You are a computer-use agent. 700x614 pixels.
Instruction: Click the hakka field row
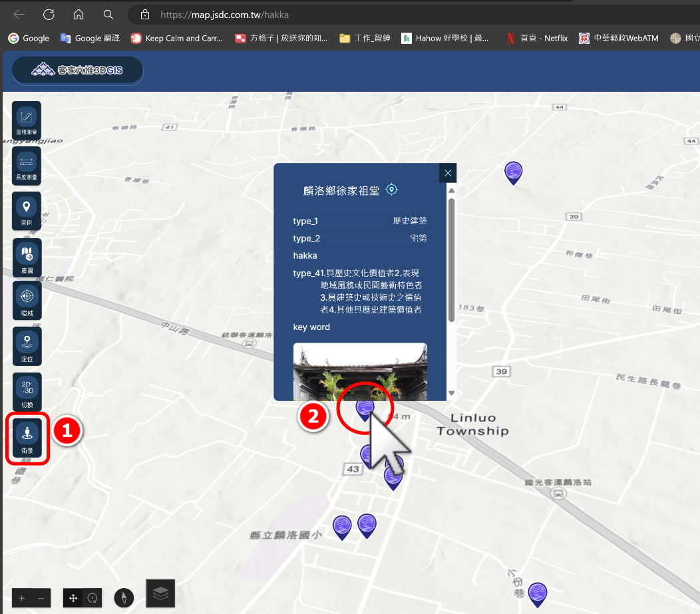point(360,255)
